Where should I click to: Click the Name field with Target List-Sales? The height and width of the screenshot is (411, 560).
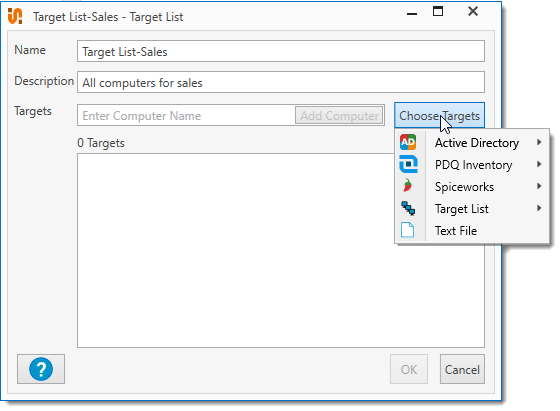click(x=281, y=51)
